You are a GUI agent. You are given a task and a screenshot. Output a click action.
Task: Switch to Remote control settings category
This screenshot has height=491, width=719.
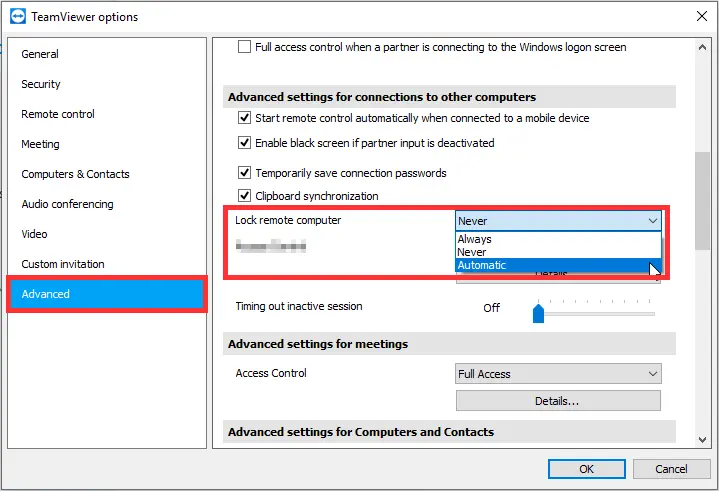(58, 114)
